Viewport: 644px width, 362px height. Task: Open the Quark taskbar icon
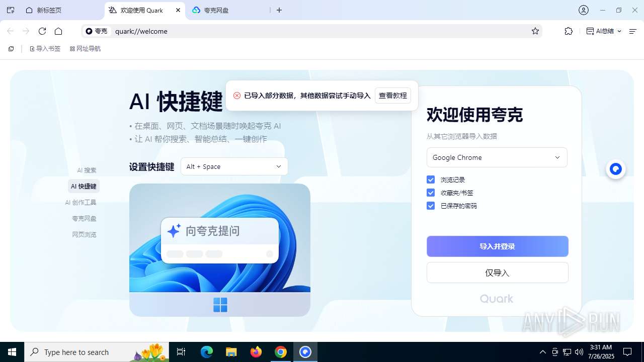pos(305,352)
